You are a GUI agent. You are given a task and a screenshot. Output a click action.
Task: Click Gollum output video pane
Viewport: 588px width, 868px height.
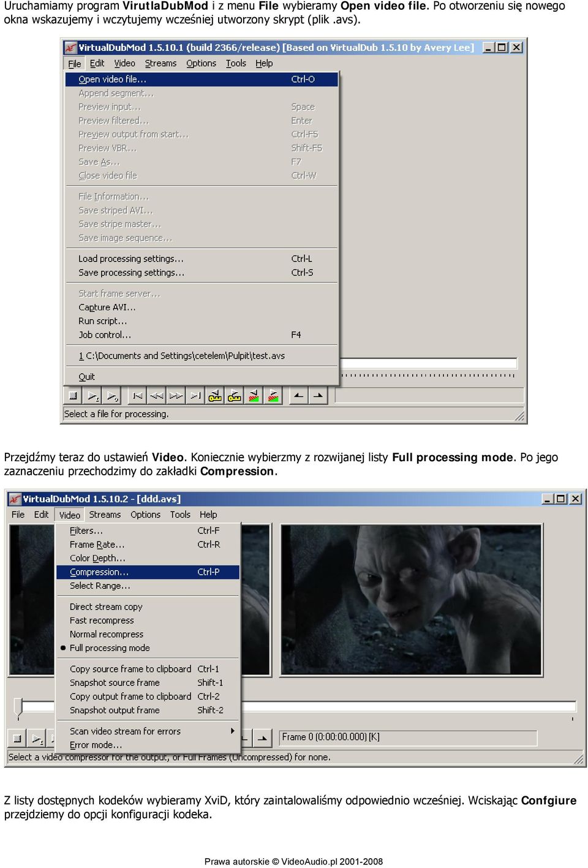pos(411,600)
